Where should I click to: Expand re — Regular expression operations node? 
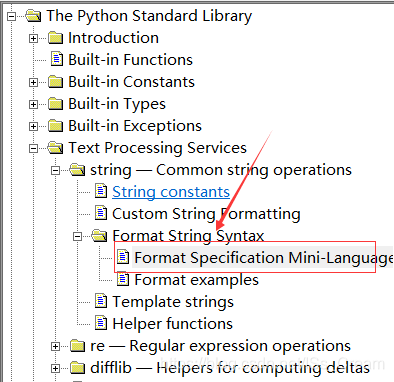click(55, 346)
